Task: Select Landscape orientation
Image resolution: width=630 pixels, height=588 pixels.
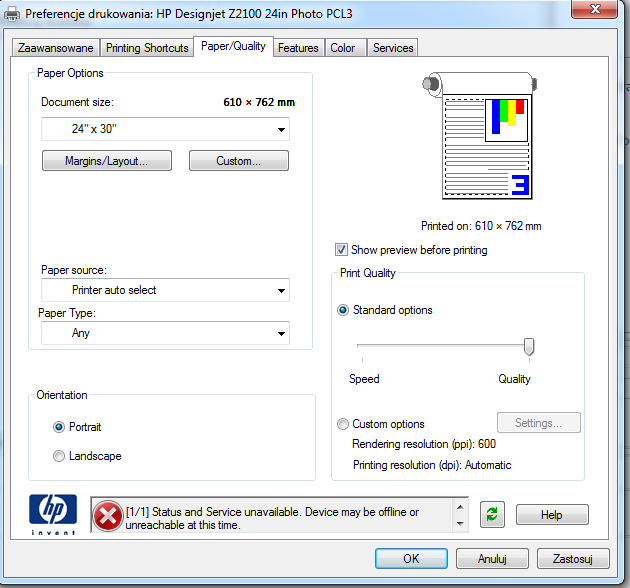Action: tap(59, 456)
